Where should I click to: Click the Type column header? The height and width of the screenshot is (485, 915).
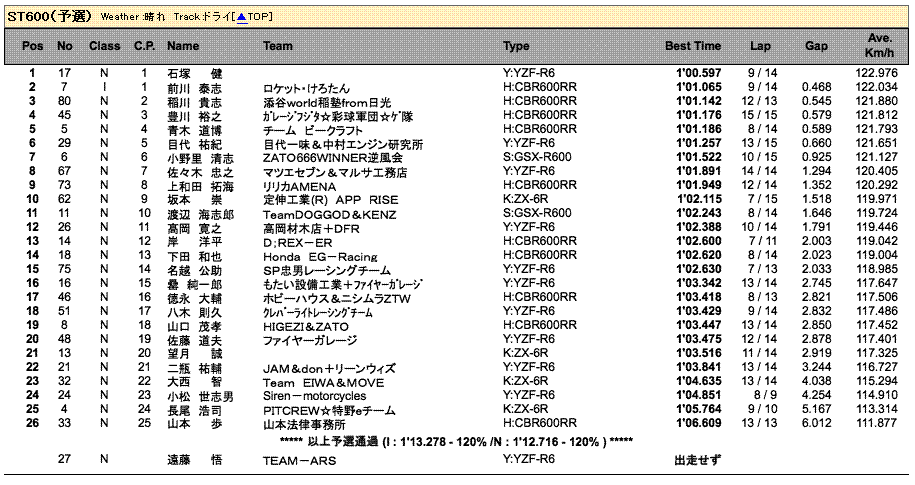click(516, 46)
